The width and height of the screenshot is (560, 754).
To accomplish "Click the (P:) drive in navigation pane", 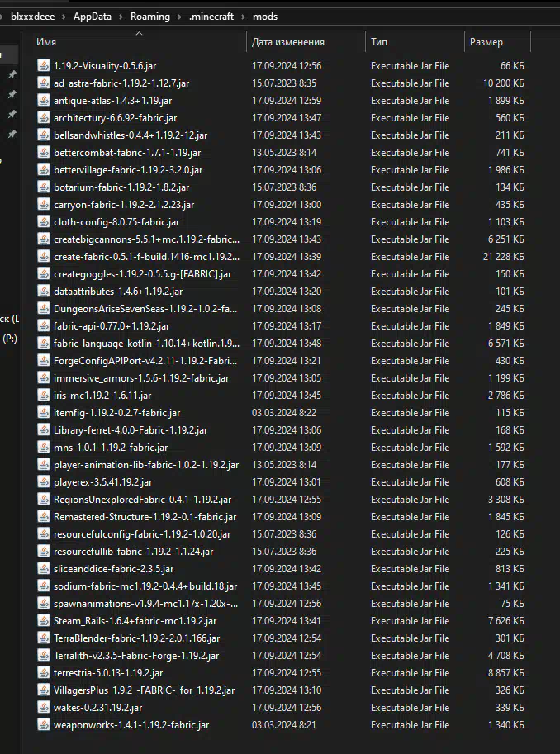I will [x=10, y=339].
